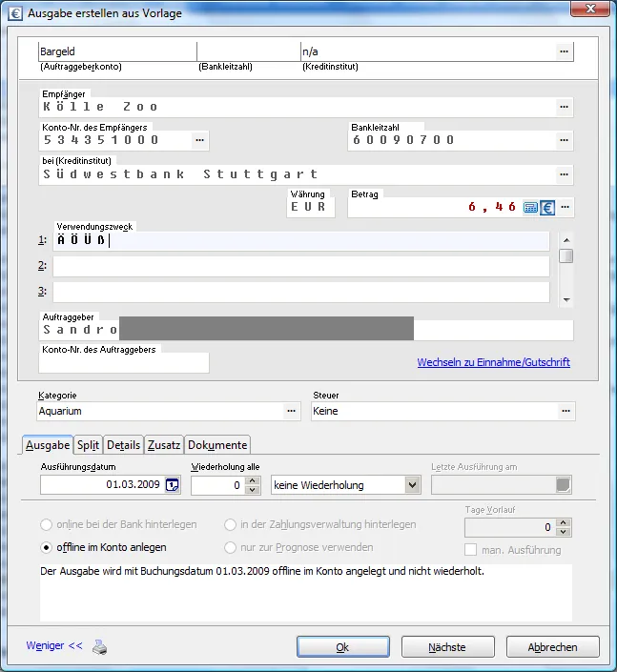Click the printer icon at bottom left
617x672 pixels.
[100, 647]
